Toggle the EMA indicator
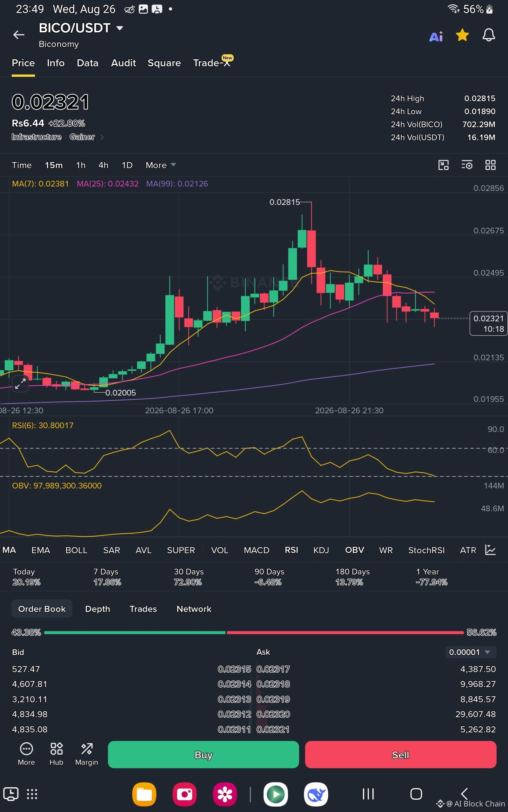The height and width of the screenshot is (812, 508). coord(41,550)
